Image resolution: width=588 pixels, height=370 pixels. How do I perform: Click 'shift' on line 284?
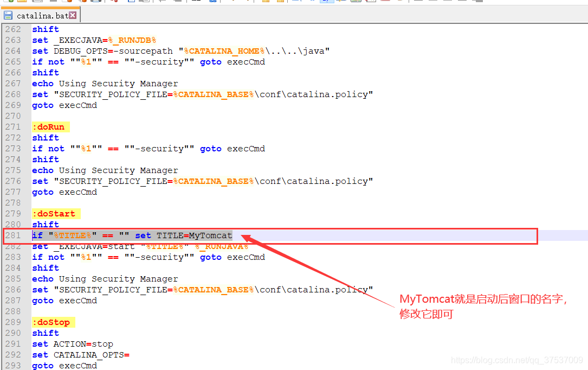(x=46, y=268)
